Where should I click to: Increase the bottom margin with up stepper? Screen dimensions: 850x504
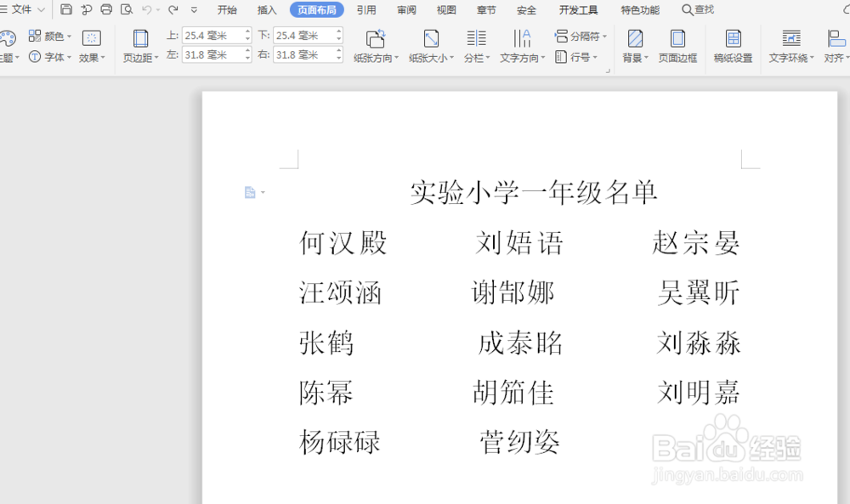pos(339,31)
